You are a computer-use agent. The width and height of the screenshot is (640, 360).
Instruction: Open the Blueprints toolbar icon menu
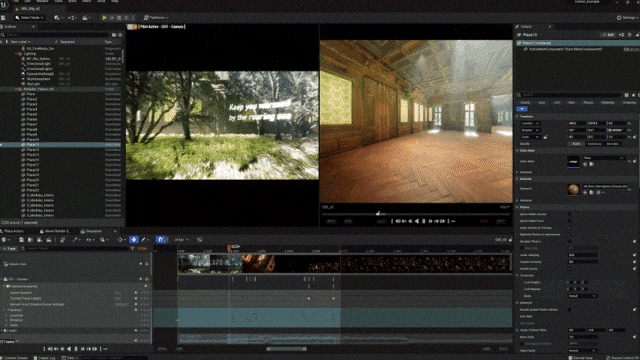72,18
